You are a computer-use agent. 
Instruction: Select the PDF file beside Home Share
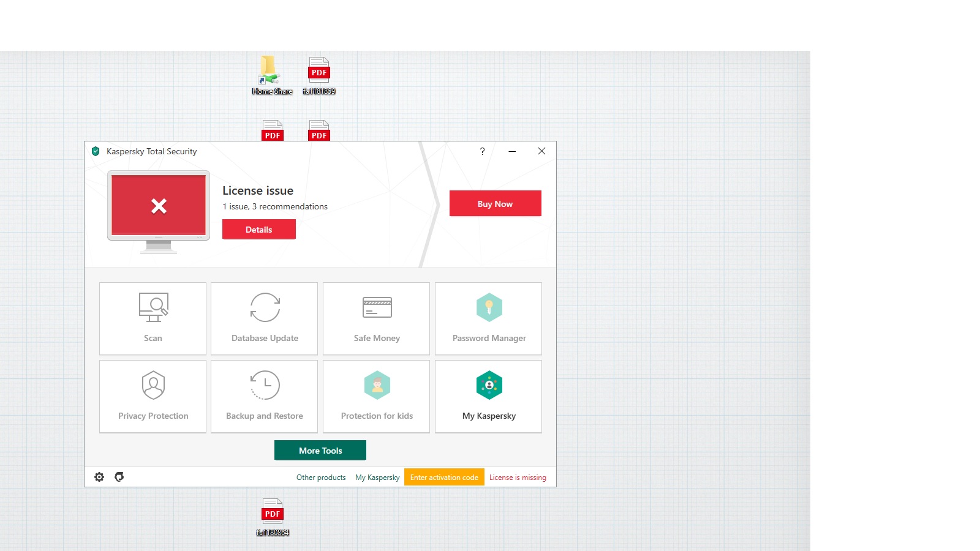click(x=319, y=76)
